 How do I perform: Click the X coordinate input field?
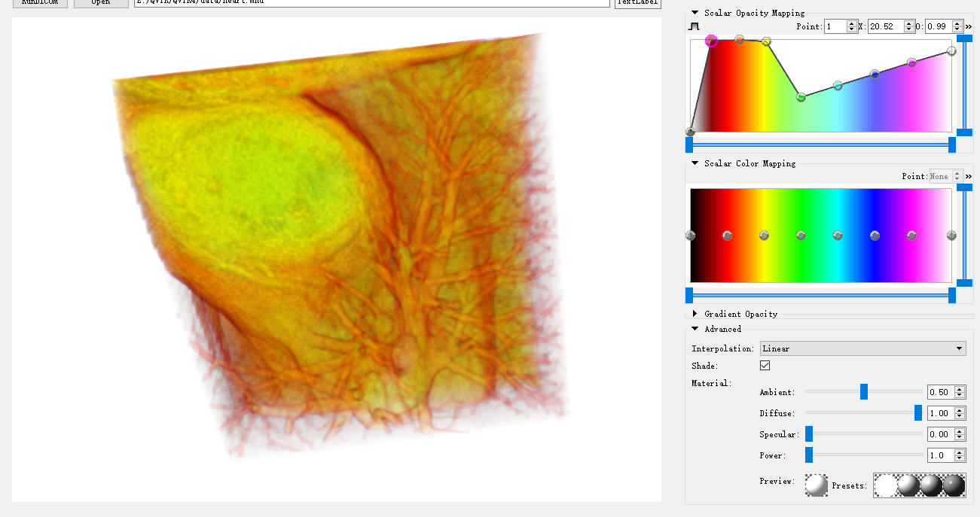(x=886, y=26)
